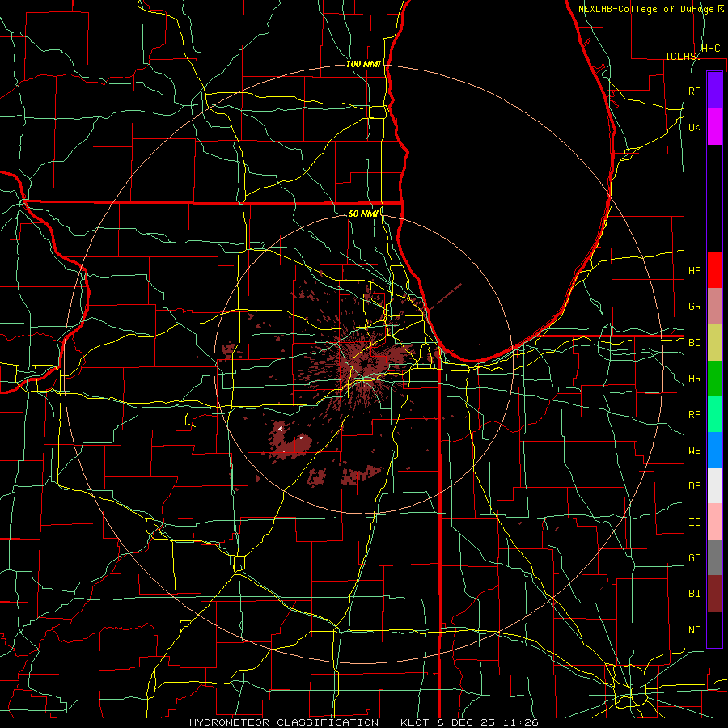The width and height of the screenshot is (728, 728).
Task: Click the [CLAS] units label
Action: pos(684,56)
